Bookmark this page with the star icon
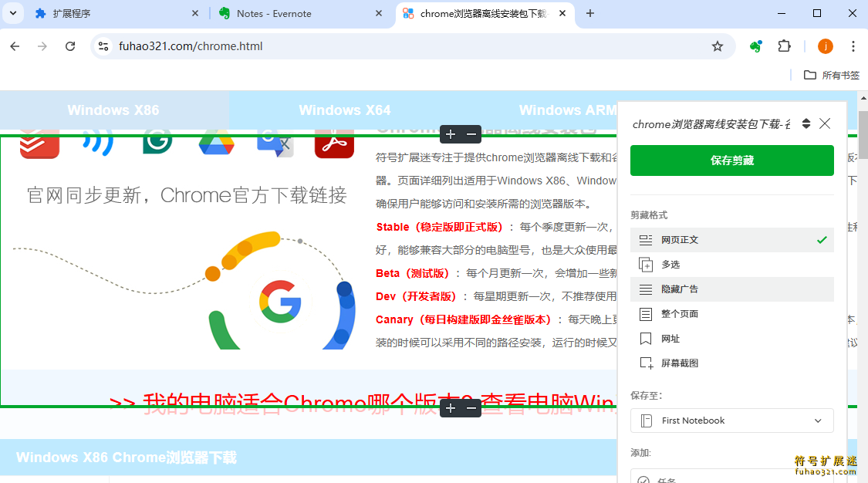This screenshot has height=483, width=868. [x=718, y=46]
